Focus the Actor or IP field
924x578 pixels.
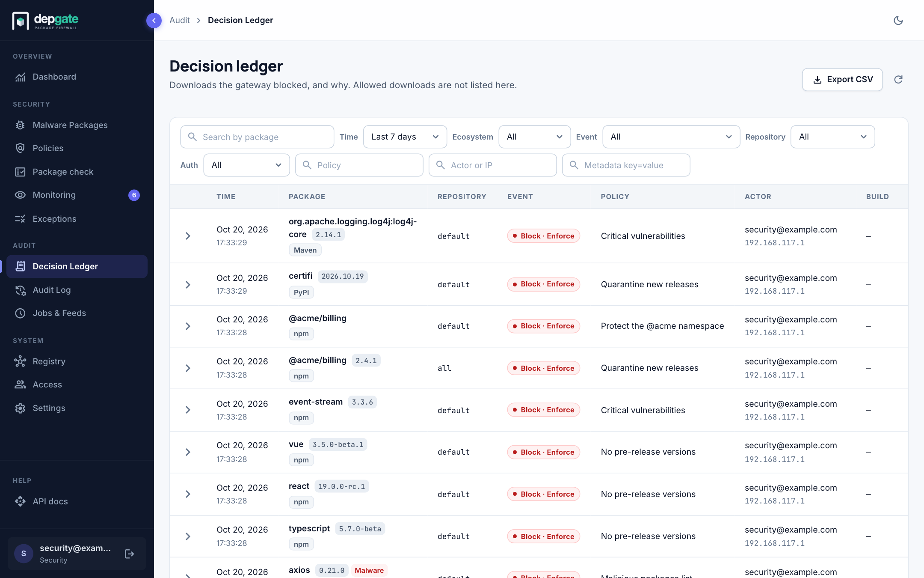[492, 165]
